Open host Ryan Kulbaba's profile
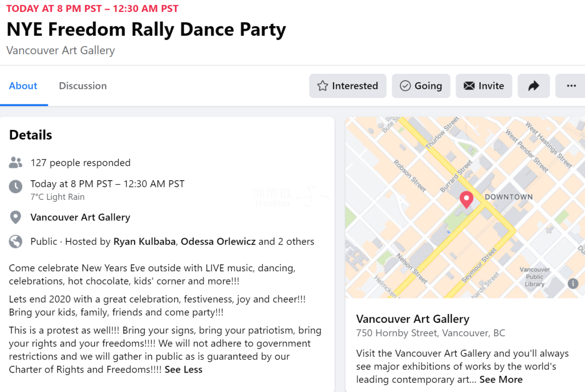The image size is (585, 392). (x=144, y=241)
